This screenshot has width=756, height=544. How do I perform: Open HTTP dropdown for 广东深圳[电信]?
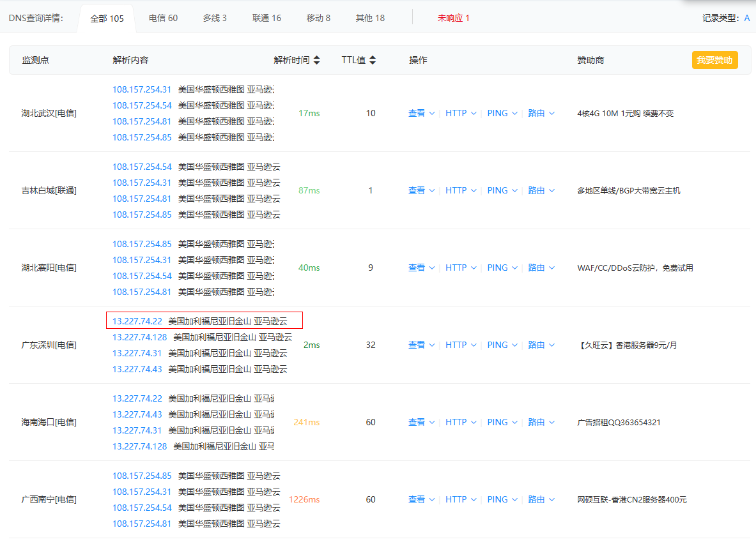[461, 345]
